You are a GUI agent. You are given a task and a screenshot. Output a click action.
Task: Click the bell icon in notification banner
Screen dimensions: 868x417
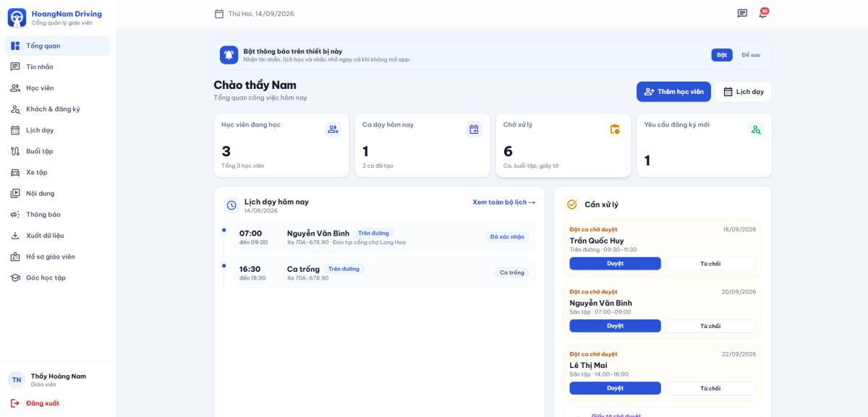pos(229,55)
